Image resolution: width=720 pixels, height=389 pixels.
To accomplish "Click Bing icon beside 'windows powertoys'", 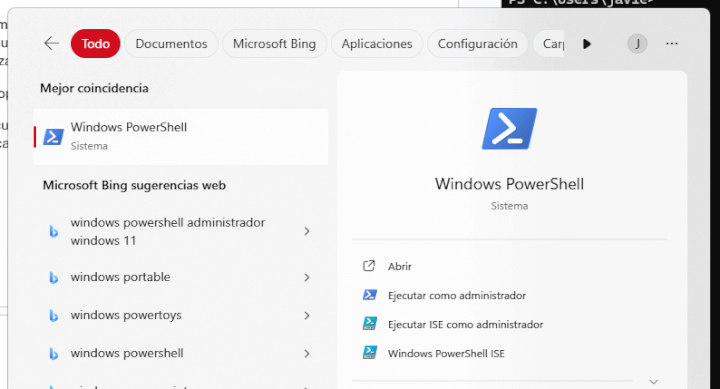I will pyautogui.click(x=54, y=316).
